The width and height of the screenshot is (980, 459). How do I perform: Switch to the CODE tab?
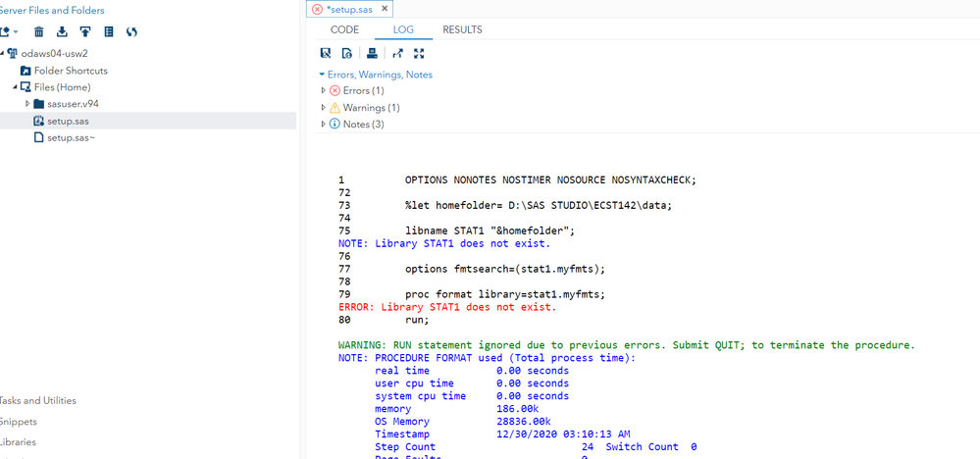344,29
